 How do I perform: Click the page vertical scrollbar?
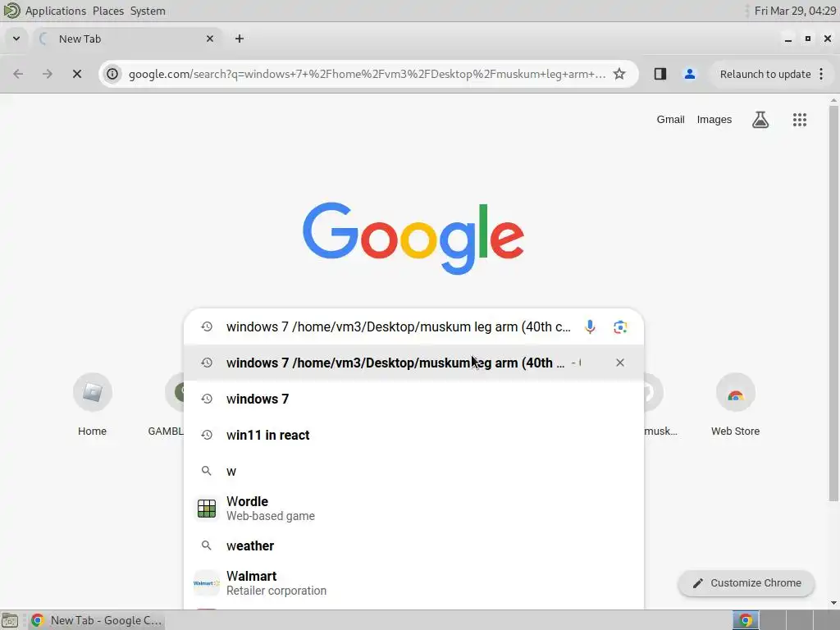point(833,304)
